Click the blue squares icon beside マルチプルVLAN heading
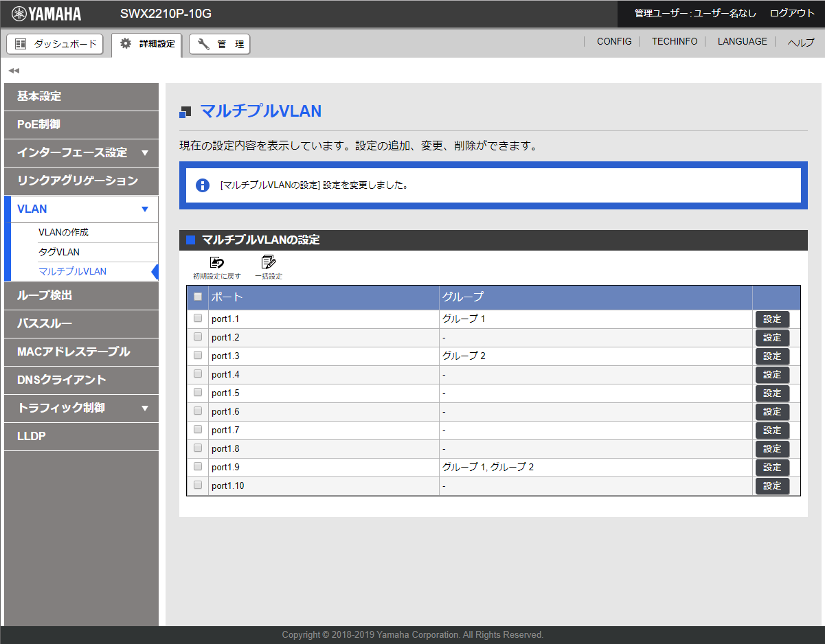825x644 pixels. point(184,111)
